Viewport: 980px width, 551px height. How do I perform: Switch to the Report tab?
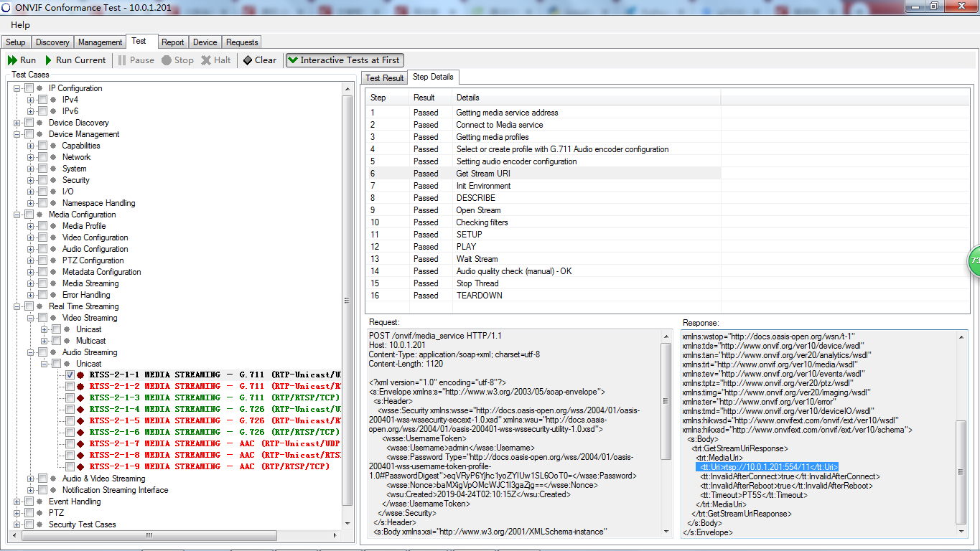(172, 42)
